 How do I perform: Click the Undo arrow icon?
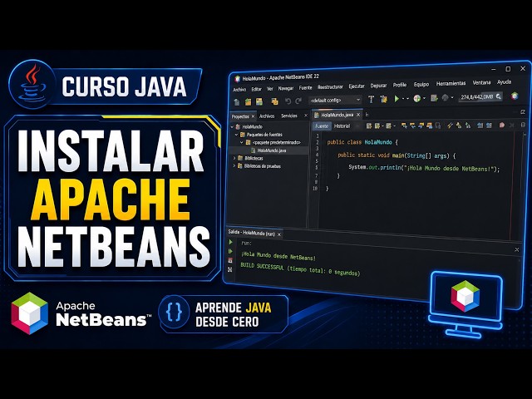coord(288,101)
